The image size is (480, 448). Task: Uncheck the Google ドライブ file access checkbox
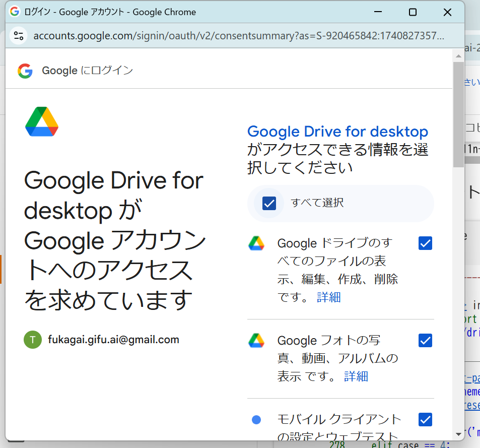coord(425,243)
